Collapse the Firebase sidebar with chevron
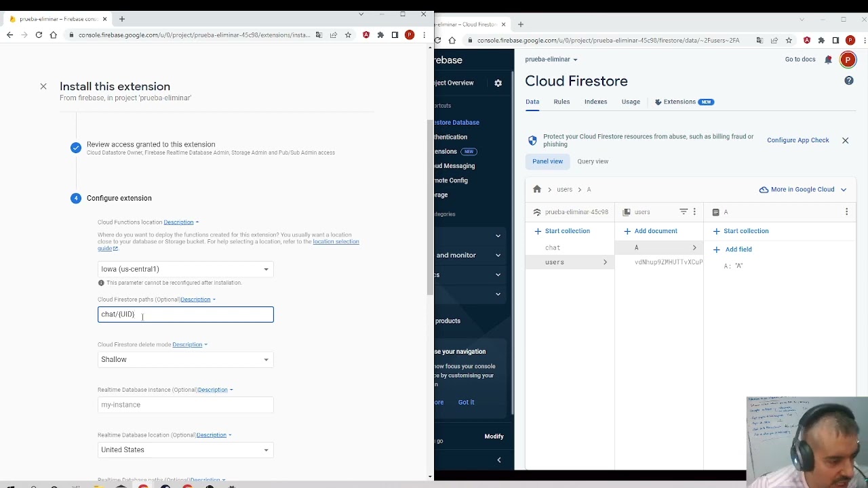This screenshot has width=868, height=488. 499,460
